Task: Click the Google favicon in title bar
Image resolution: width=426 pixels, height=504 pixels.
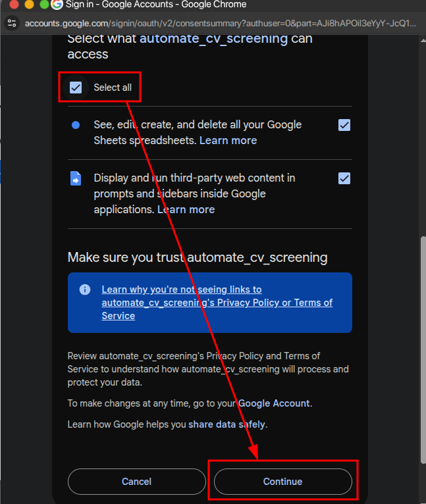Action: (57, 5)
